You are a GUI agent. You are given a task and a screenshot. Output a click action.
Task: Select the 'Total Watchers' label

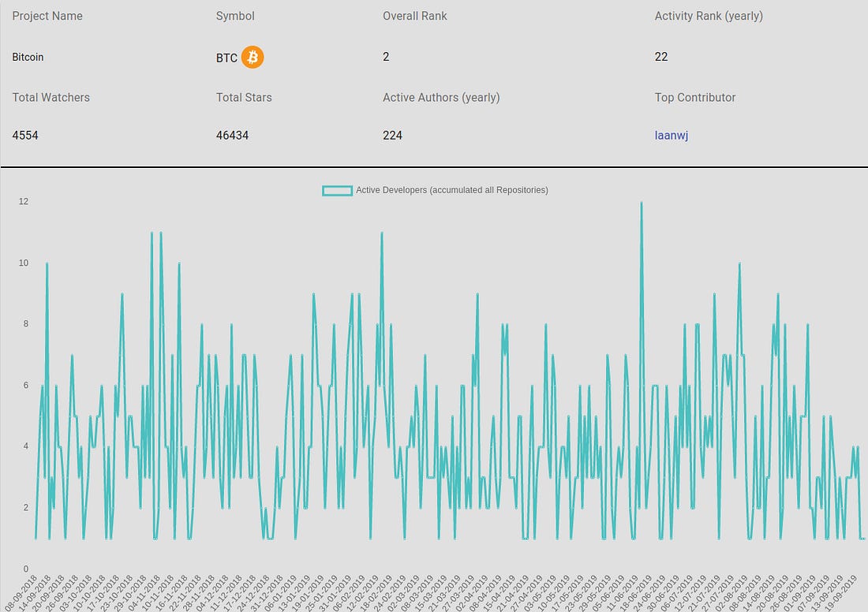pyautogui.click(x=51, y=97)
